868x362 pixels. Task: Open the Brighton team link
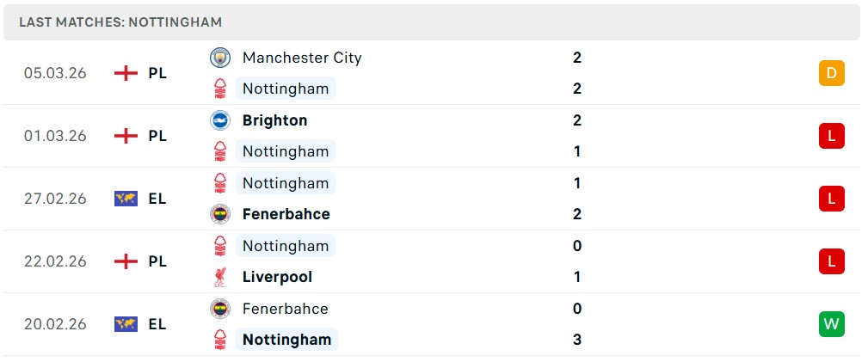point(274,120)
